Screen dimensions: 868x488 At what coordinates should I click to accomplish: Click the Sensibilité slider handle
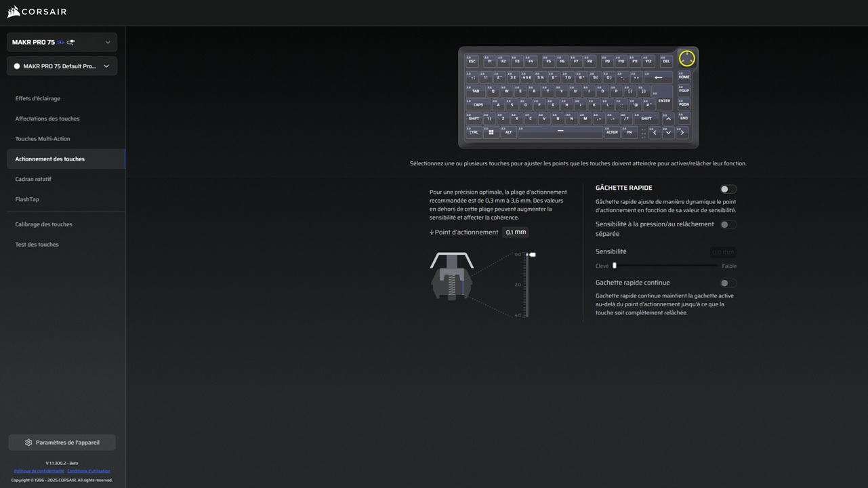coord(615,266)
